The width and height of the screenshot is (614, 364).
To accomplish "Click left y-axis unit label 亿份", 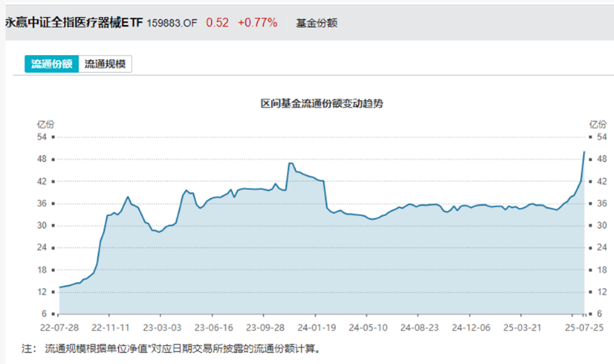I will click(45, 125).
